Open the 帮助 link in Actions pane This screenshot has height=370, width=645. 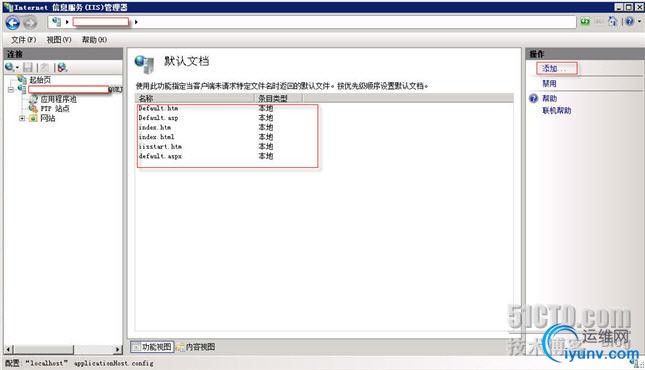point(549,98)
